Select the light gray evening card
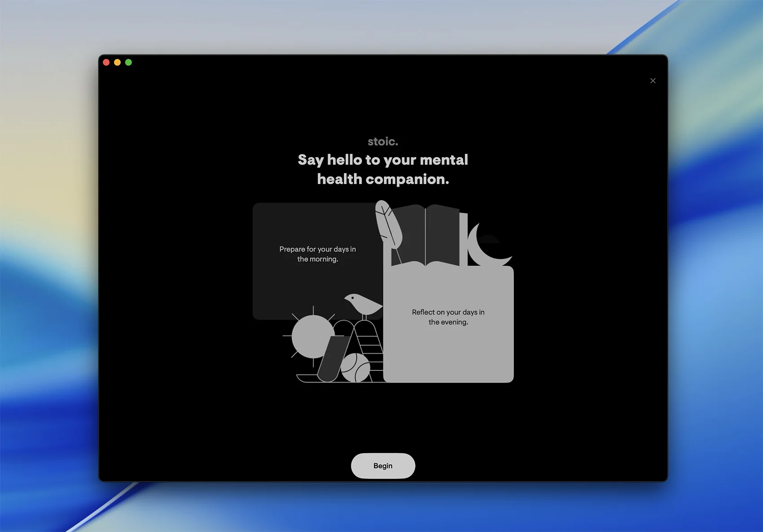Image resolution: width=763 pixels, height=532 pixels. (448, 350)
